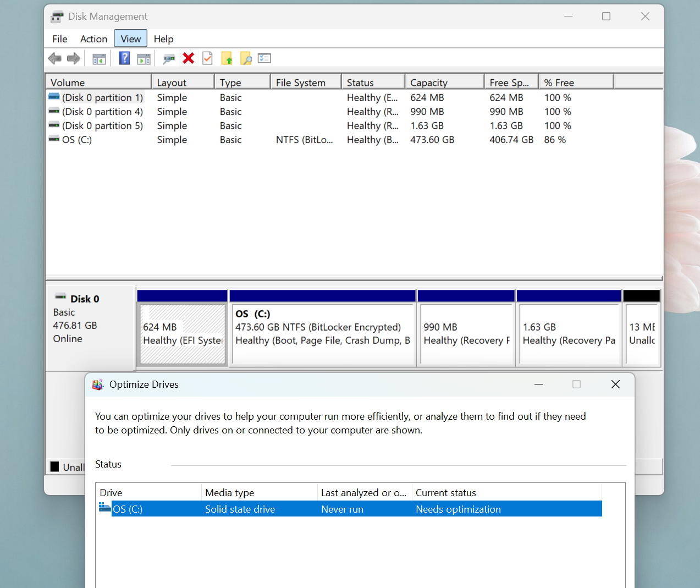Sort by % Free column header
Screen dimensions: 700x588
pos(576,82)
